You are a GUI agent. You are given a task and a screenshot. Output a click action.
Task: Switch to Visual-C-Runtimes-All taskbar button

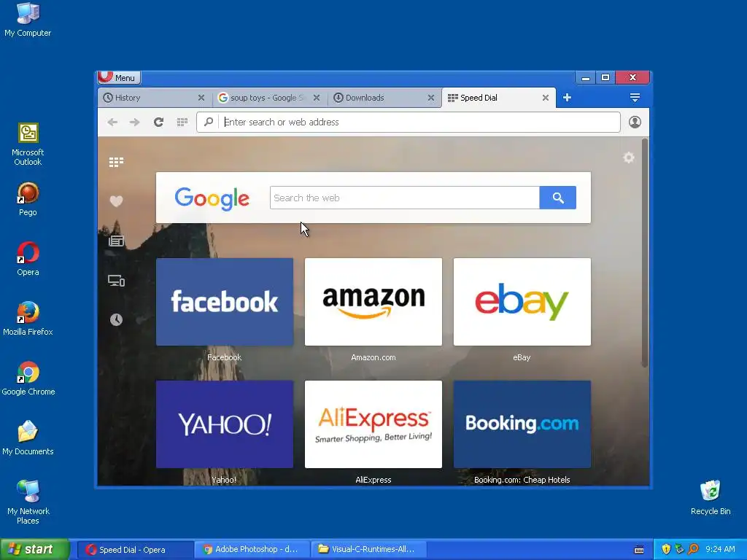368,550
